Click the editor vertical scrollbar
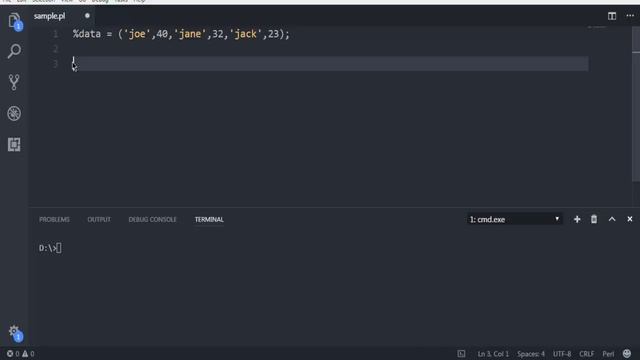The width and height of the screenshot is (640, 360). (x=636, y=104)
